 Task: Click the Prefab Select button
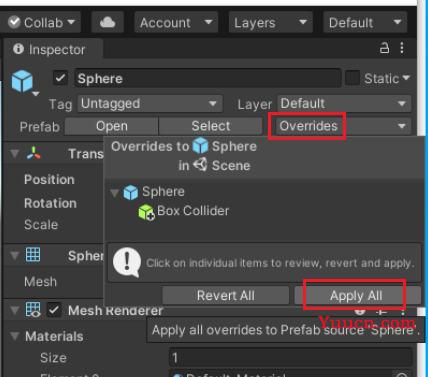[211, 126]
